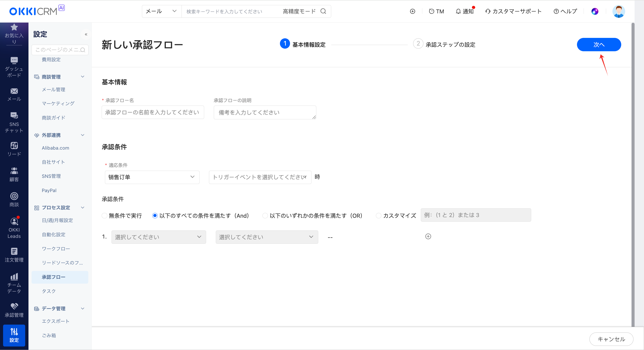Open the SNSチャット sidebar icon
The width and height of the screenshot is (644, 350).
click(14, 115)
